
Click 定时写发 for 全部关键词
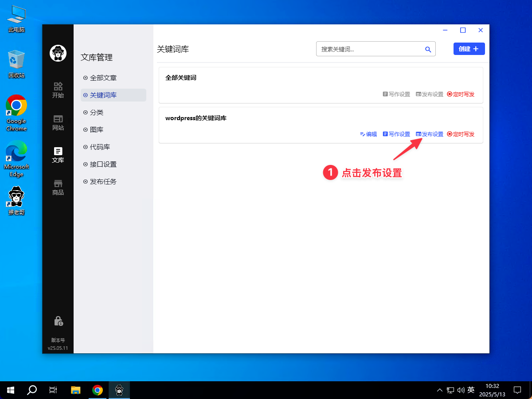point(461,94)
